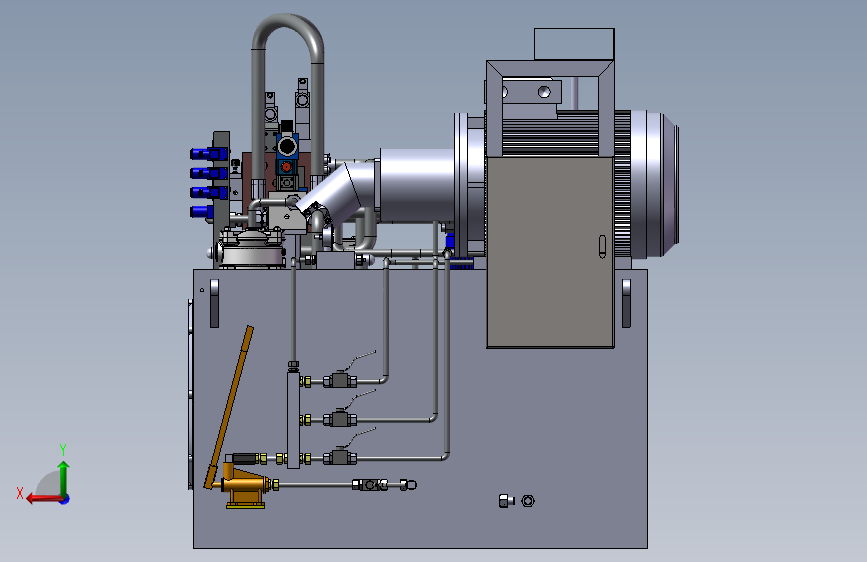867x562 pixels.
Task: Click the green Y axis of the orientation triad
Action: [64, 478]
